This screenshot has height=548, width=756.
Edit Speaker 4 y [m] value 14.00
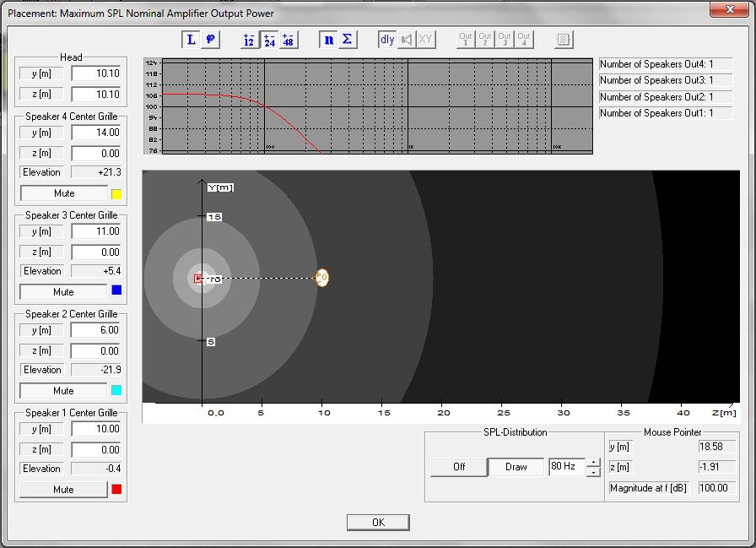coord(96,133)
